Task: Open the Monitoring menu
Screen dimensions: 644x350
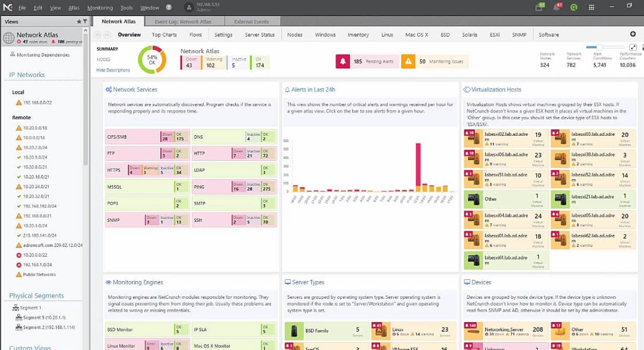Action: pyautogui.click(x=100, y=8)
